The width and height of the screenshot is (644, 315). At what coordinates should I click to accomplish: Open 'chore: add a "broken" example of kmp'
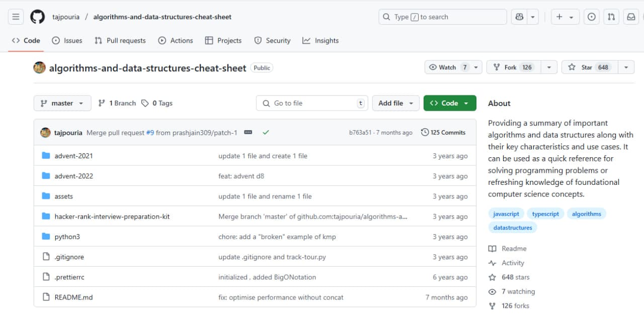(x=277, y=237)
